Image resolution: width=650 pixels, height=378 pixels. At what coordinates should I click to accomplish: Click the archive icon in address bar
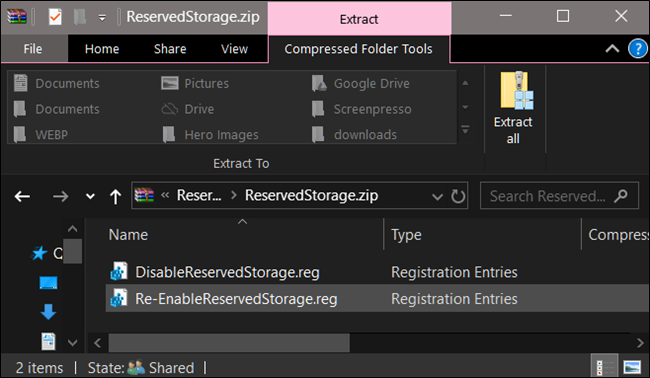[144, 195]
